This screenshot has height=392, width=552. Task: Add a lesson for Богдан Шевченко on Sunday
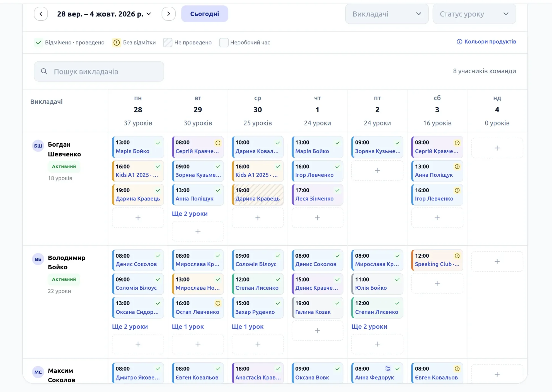497,148
